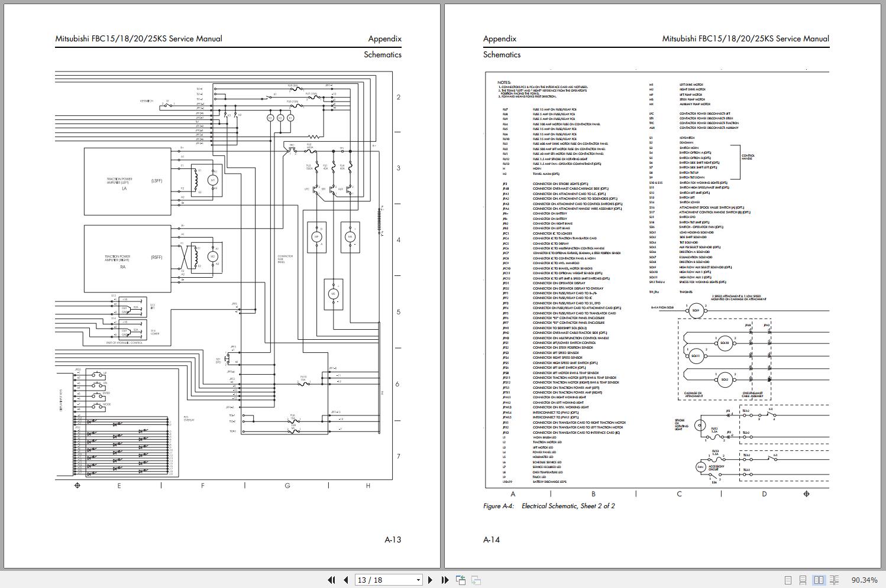Click the 13 / 18 page number field
886x588 pixels.
[x=384, y=580]
